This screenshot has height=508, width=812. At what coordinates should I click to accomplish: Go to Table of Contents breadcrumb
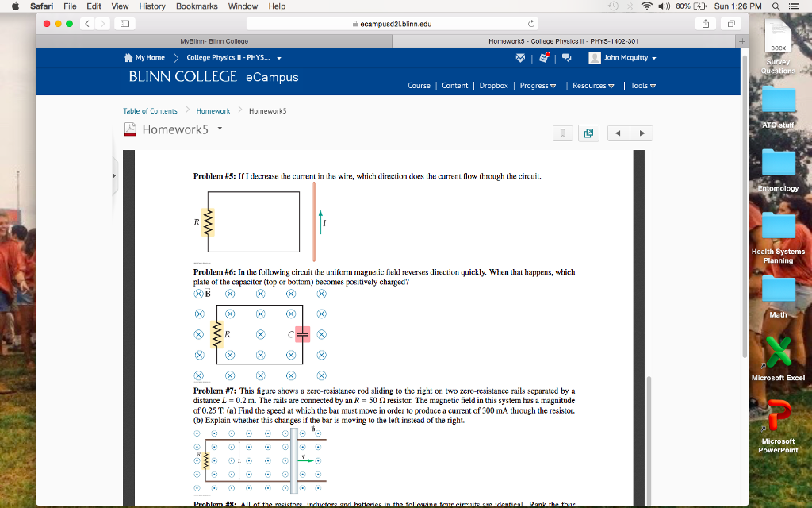pos(150,111)
